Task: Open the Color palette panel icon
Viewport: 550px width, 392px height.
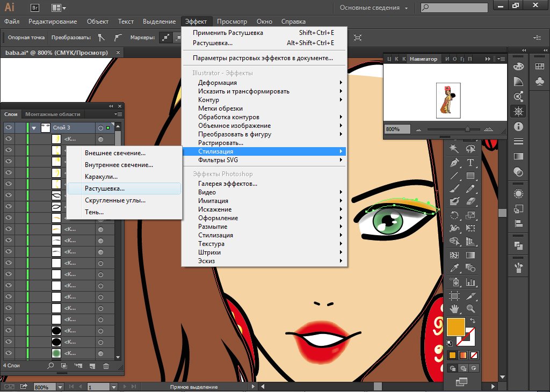Action: pos(518,66)
